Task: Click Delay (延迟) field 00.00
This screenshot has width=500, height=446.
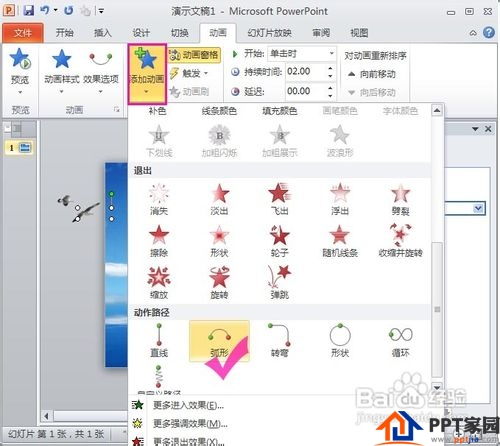Action: coord(306,91)
